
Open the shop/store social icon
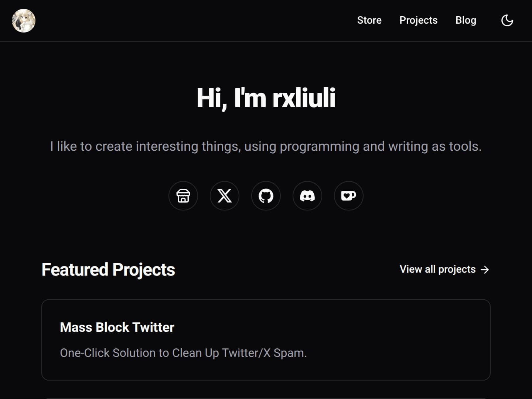coord(183,196)
